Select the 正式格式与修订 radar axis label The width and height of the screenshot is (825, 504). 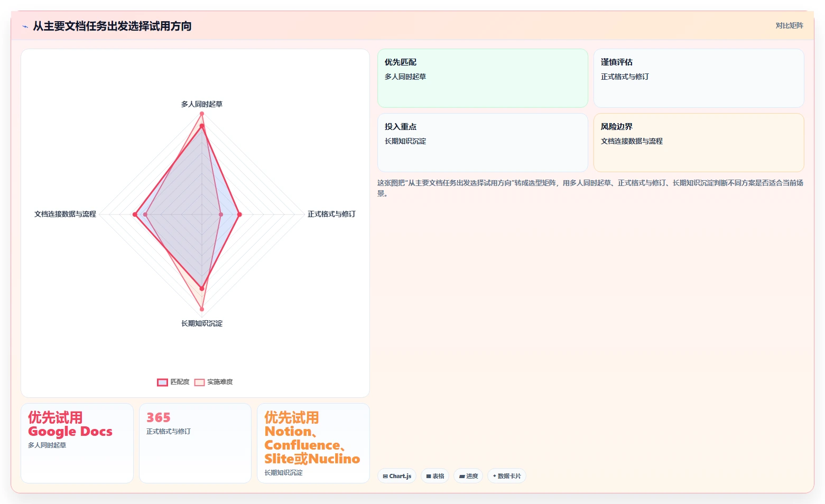click(331, 214)
